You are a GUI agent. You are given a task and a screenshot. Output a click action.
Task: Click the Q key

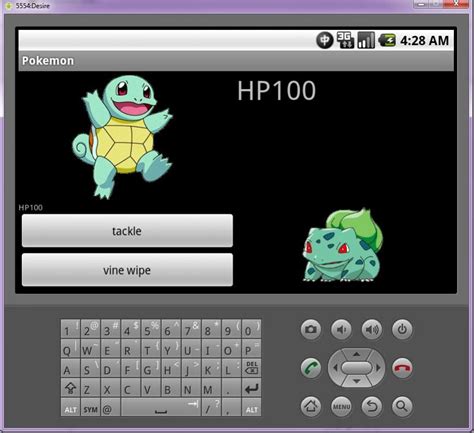[x=70, y=349]
